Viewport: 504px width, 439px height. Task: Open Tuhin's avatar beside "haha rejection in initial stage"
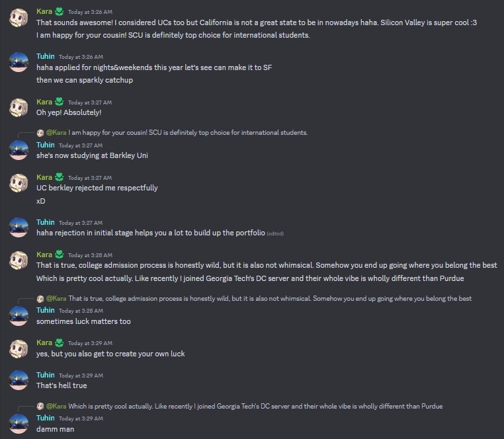(19, 228)
